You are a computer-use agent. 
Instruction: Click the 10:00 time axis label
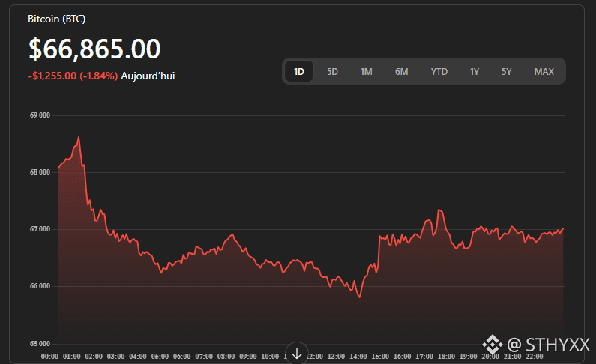tap(270, 357)
